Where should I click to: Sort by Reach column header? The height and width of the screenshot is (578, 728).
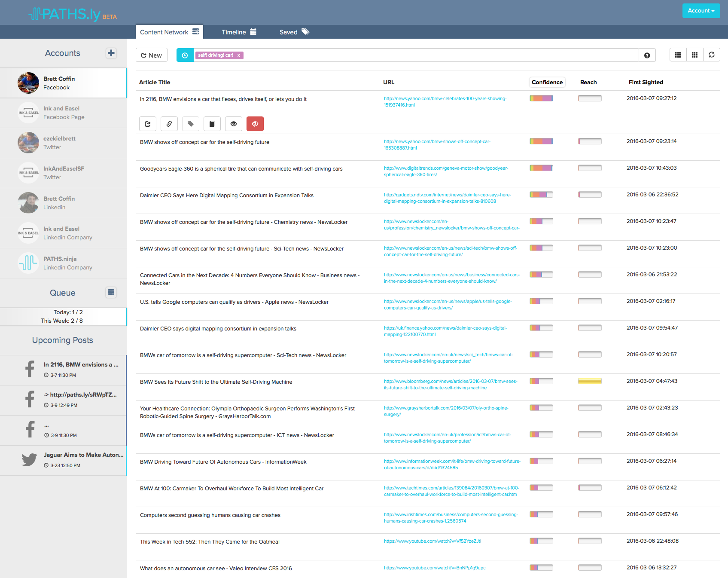pos(588,82)
